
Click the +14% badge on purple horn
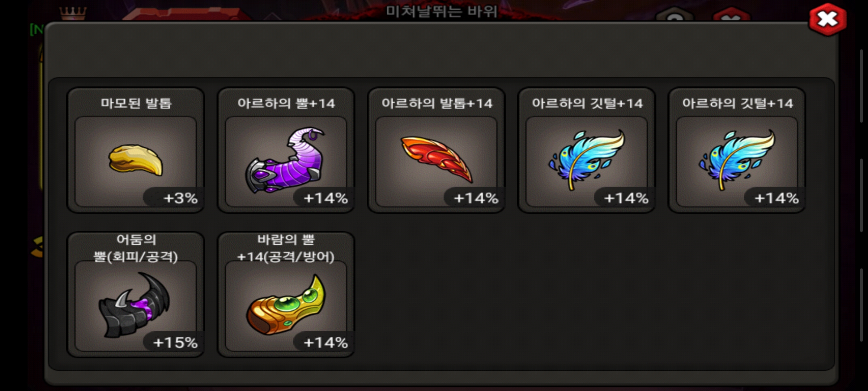click(x=325, y=198)
